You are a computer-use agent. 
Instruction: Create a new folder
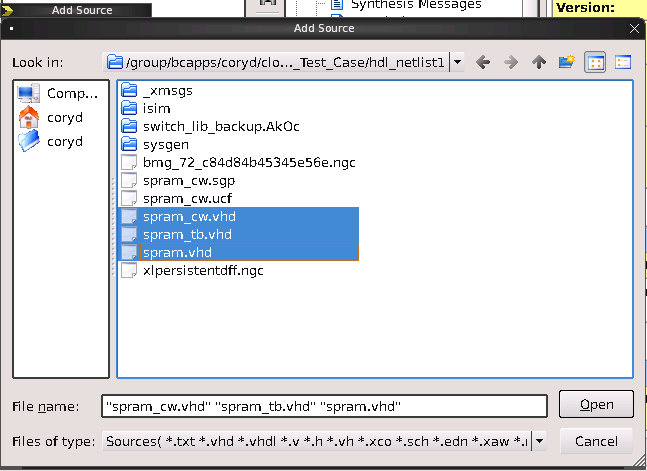click(567, 63)
